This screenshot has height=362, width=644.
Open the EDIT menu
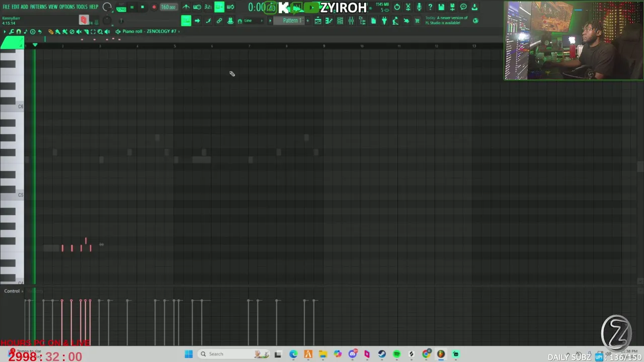pos(15,7)
